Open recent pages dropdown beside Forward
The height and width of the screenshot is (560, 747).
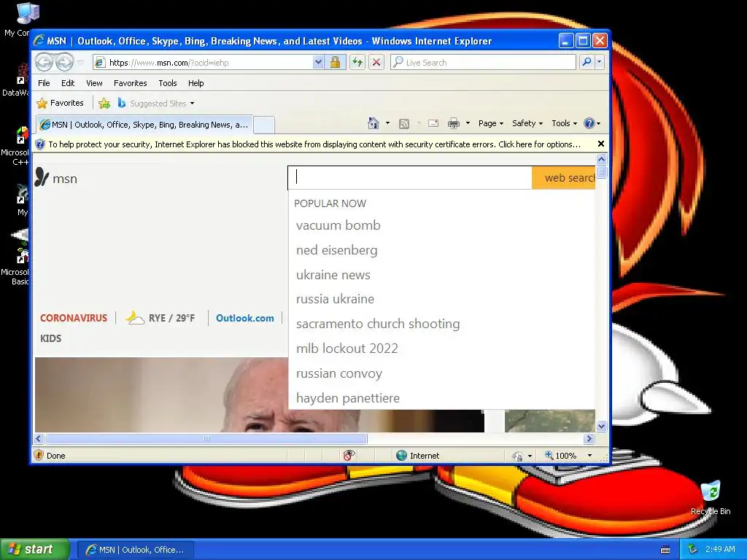click(80, 63)
